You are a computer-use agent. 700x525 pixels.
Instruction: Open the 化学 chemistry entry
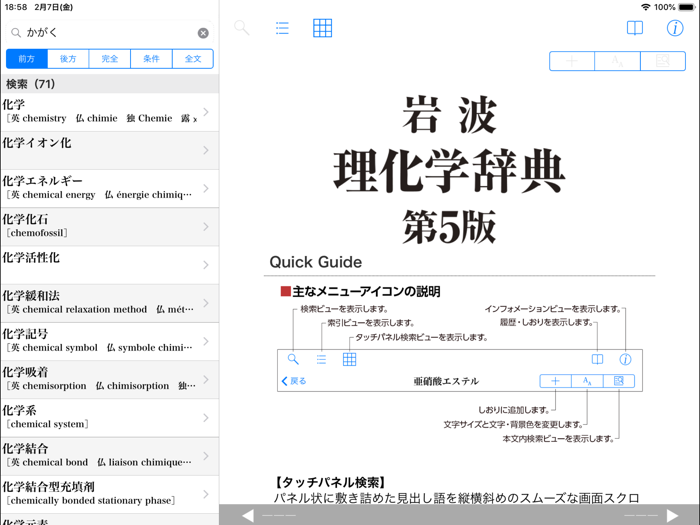click(109, 112)
